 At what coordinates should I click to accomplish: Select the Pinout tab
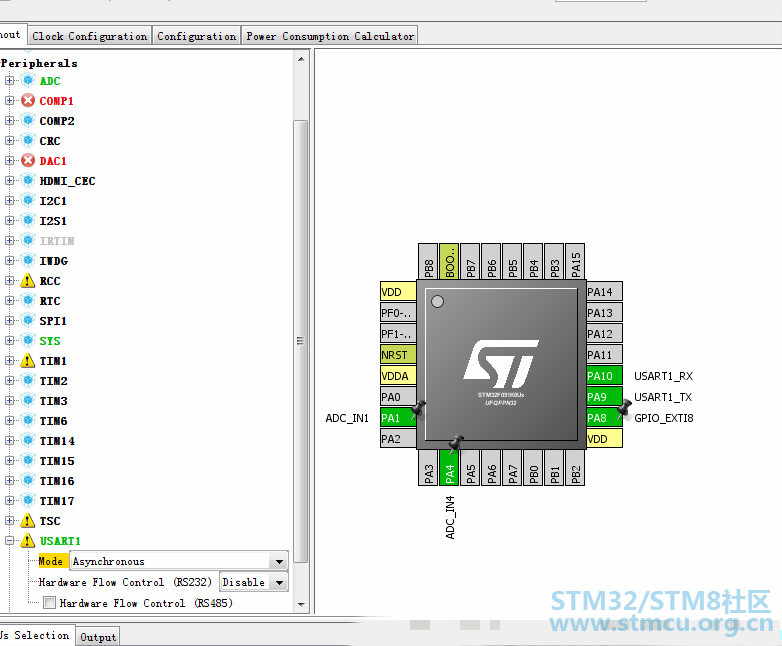coord(11,34)
